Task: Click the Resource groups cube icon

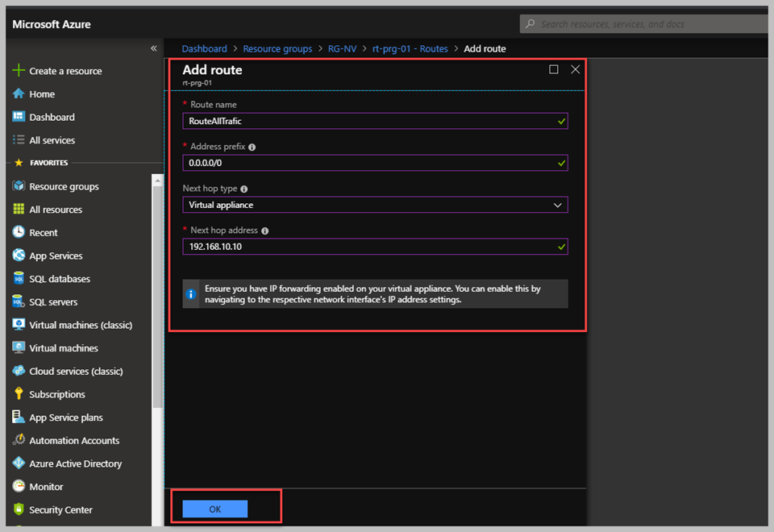Action: coord(19,186)
